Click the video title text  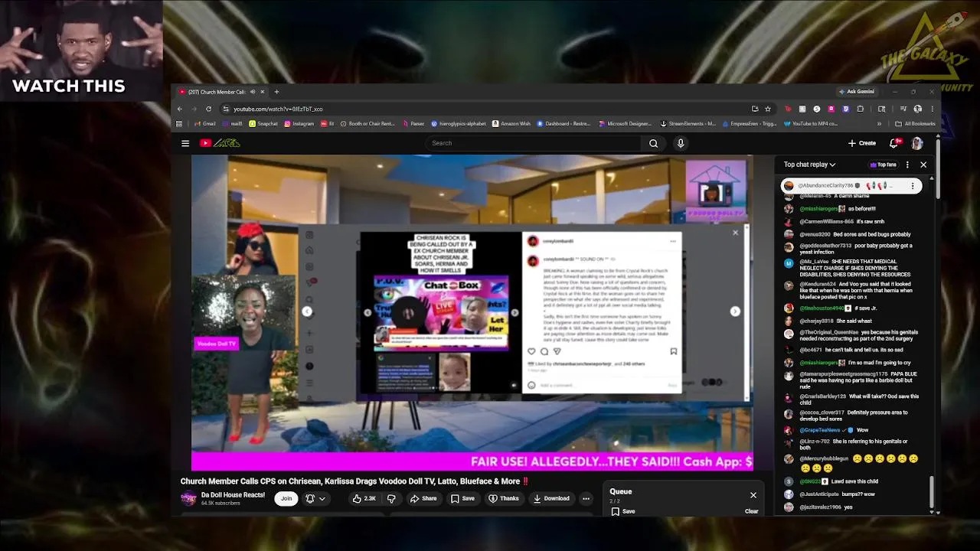[x=355, y=481]
